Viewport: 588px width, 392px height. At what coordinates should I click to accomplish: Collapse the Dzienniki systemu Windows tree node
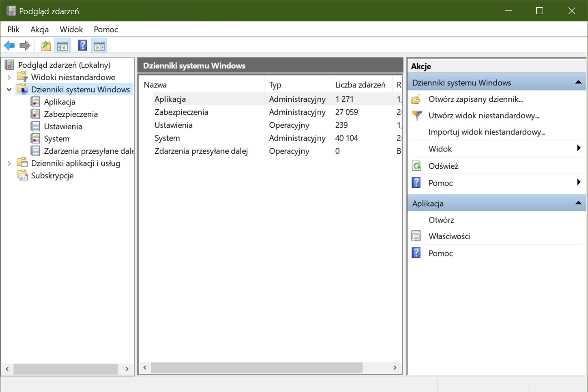[9, 90]
